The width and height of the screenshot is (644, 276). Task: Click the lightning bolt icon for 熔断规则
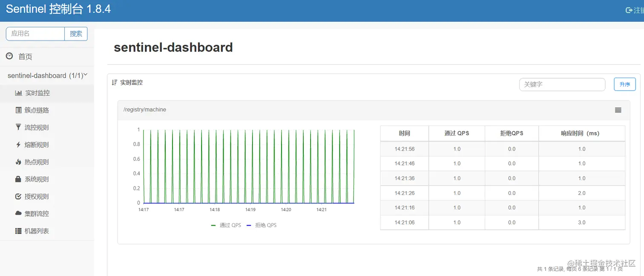18,145
